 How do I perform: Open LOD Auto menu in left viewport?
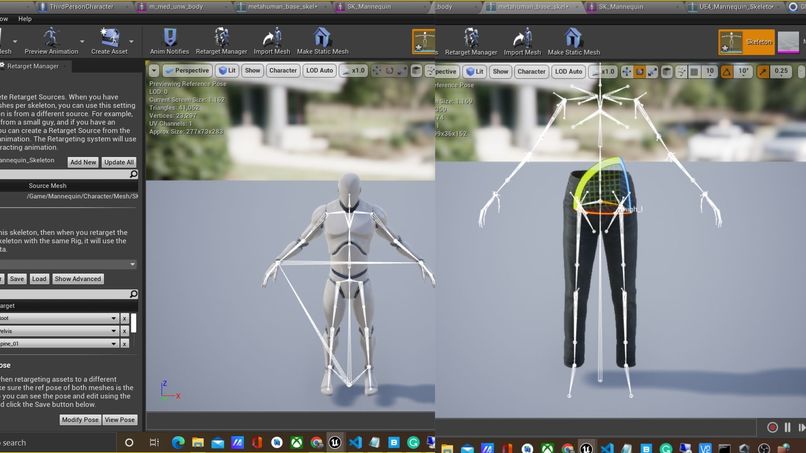click(x=320, y=70)
